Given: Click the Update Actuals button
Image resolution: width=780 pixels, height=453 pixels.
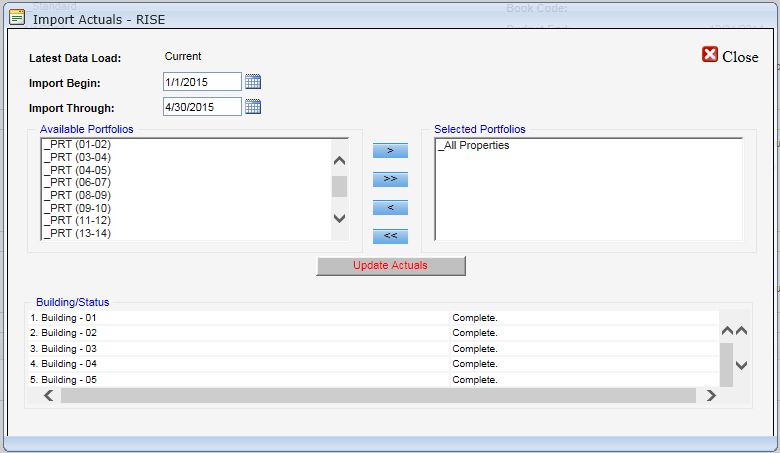Looking at the screenshot, I should pos(391,266).
